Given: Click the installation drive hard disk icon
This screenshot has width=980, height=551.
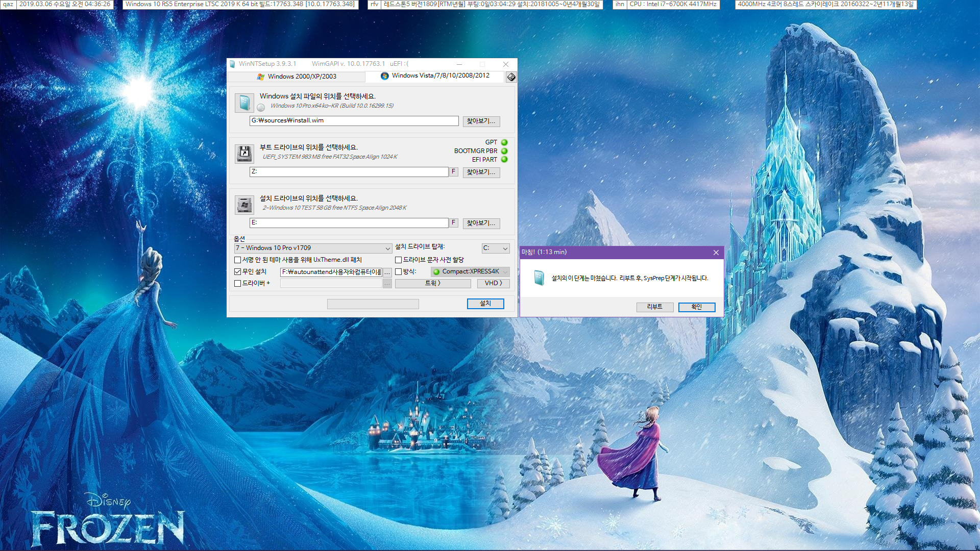Looking at the screenshot, I should (244, 205).
